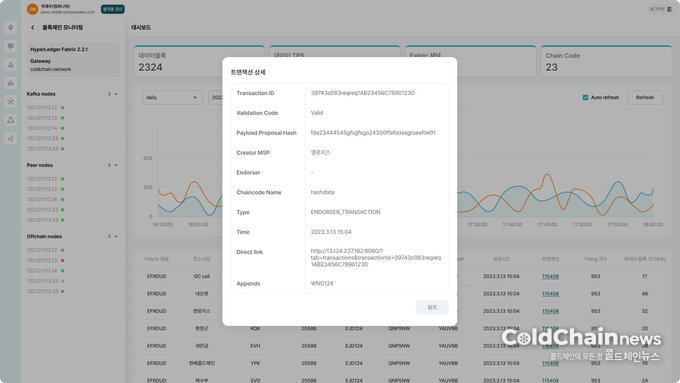Collapse the Offchain nodes list
The width and height of the screenshot is (680, 383).
coord(116,236)
